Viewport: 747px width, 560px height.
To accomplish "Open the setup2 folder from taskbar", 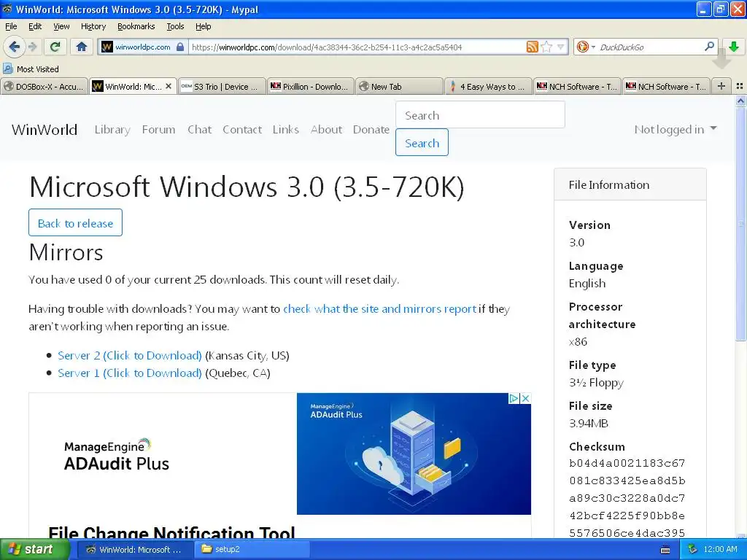I will tap(252, 549).
